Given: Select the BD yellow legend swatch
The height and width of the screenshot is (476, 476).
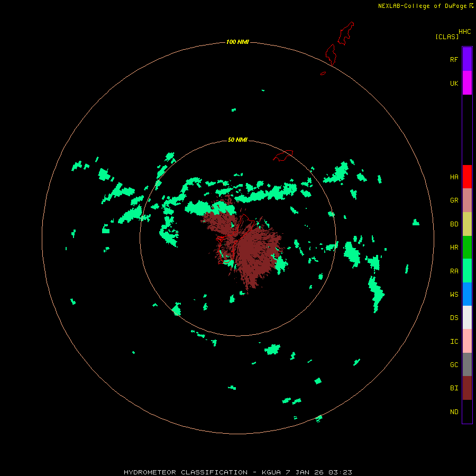Looking at the screenshot, I should click(x=467, y=224).
